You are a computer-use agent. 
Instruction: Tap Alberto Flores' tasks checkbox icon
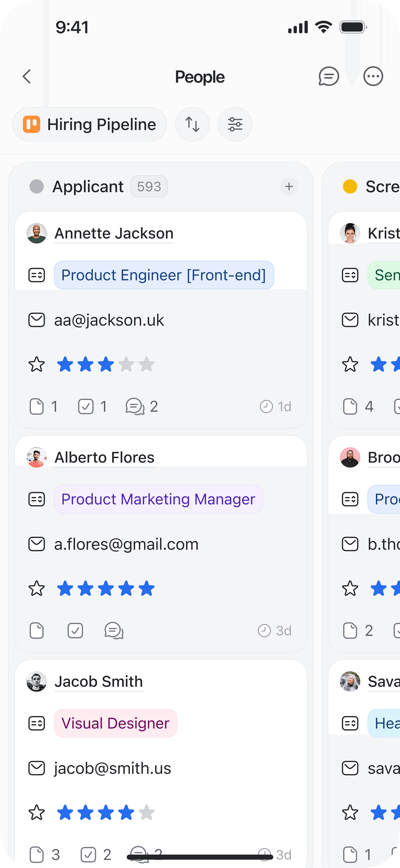(75, 630)
